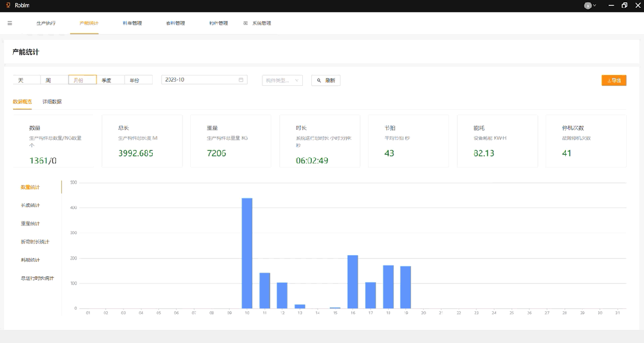Select 数量统计 chart tab
Screen dimensions: 644x343
(x=30, y=187)
